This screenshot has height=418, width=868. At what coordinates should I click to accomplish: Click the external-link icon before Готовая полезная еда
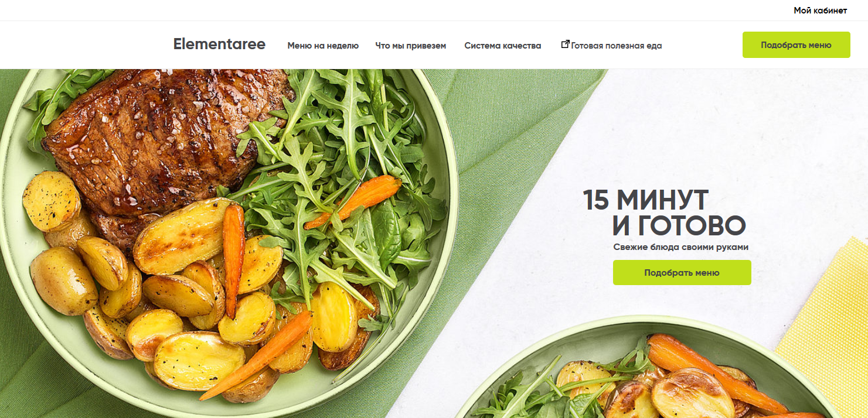[x=566, y=44]
